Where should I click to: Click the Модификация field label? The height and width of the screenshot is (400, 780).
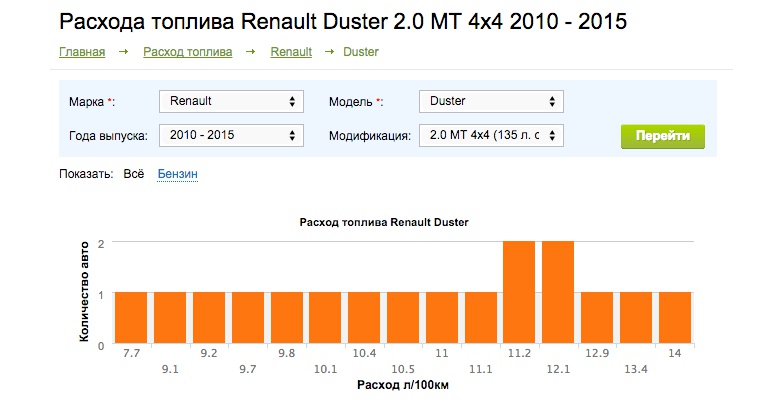click(x=370, y=136)
